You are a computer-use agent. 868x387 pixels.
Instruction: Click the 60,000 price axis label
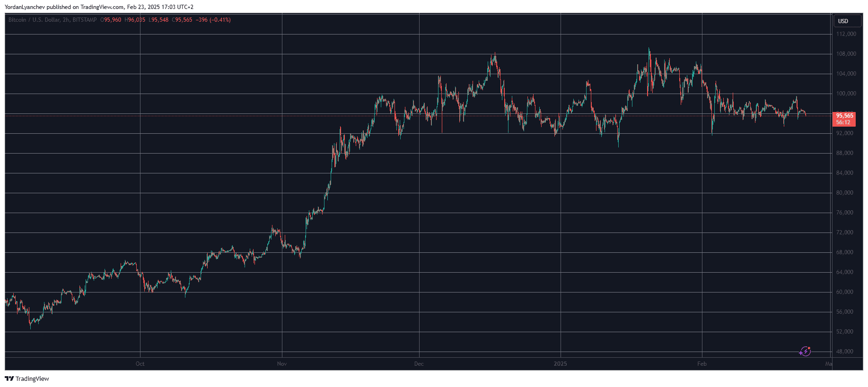(845, 292)
